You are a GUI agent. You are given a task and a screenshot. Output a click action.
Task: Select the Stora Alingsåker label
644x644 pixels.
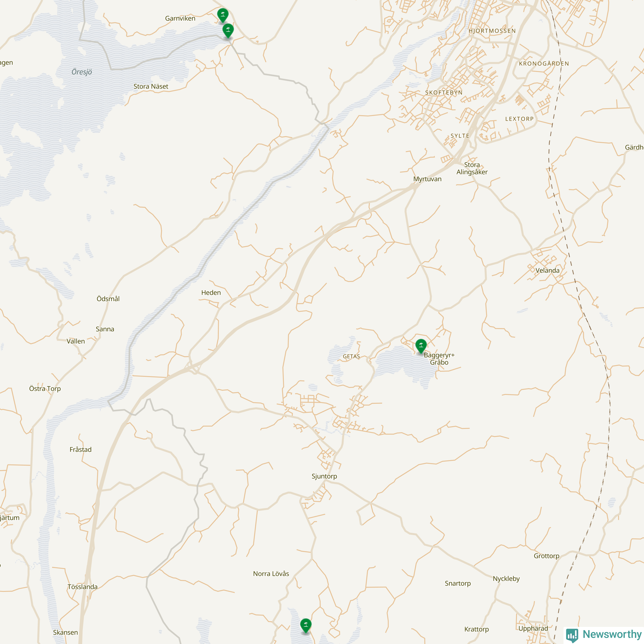(472, 168)
